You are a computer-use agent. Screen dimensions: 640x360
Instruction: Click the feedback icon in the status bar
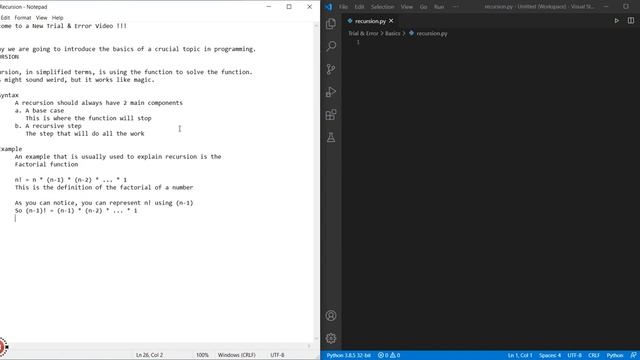[x=633, y=356]
